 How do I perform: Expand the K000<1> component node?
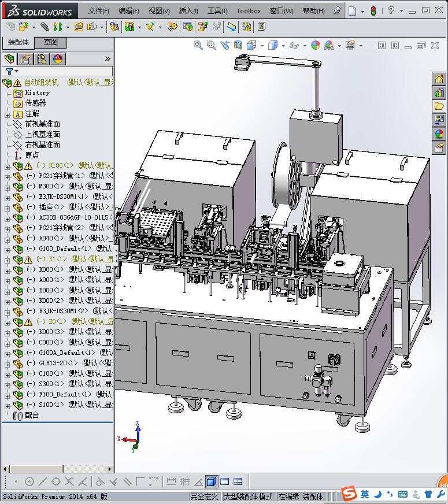pos(7,271)
